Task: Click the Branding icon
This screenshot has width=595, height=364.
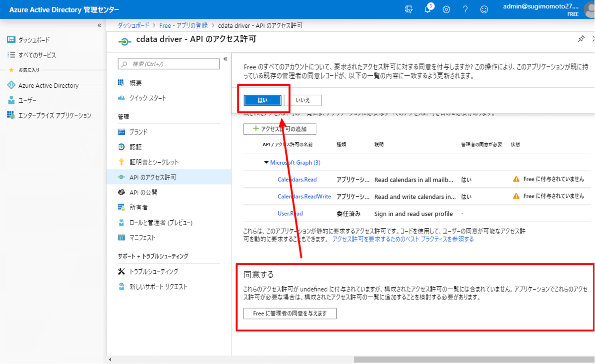Action: pos(121,132)
